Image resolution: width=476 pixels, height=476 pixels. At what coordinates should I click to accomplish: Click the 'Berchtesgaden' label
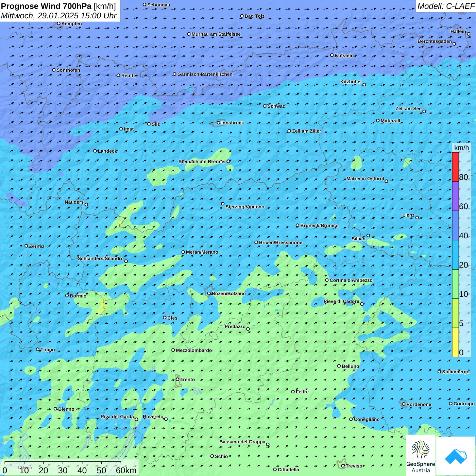pyautogui.click(x=435, y=41)
